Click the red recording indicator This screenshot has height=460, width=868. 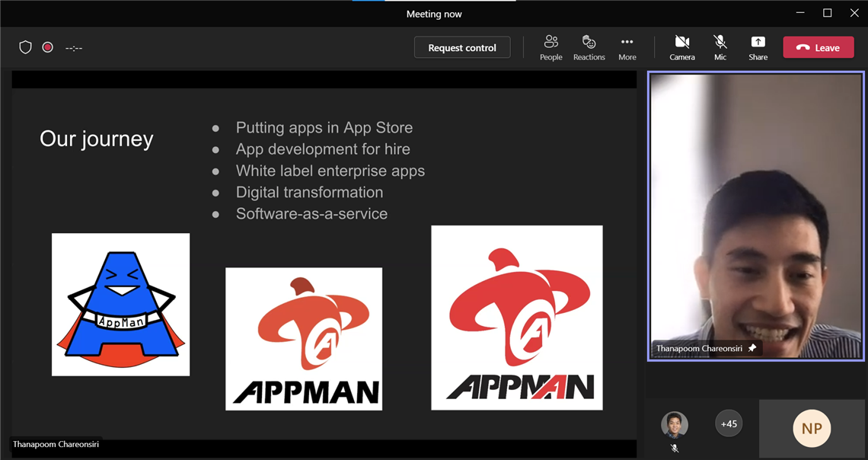click(x=47, y=47)
